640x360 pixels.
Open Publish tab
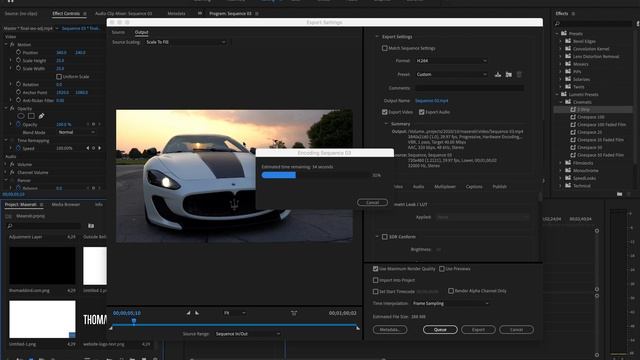point(500,187)
